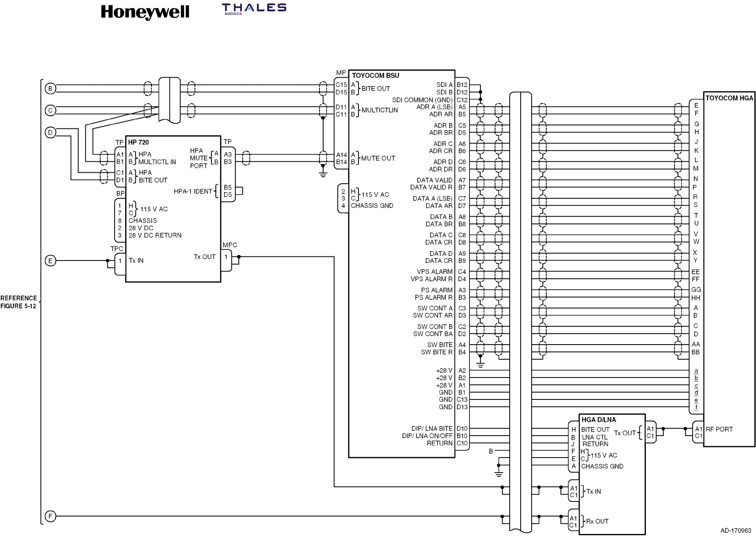Image resolution: width=756 pixels, height=536 pixels.
Task: Select the HPA-1 IDENT label
Action: click(x=193, y=191)
